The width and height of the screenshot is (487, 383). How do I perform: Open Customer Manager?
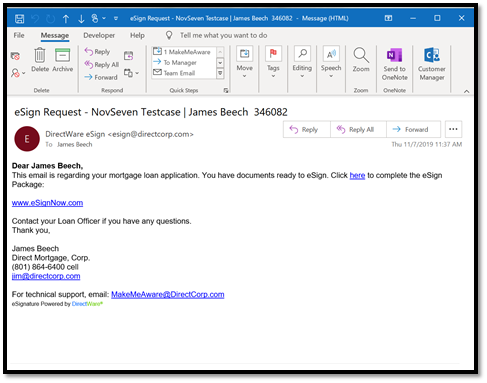pyautogui.click(x=432, y=64)
